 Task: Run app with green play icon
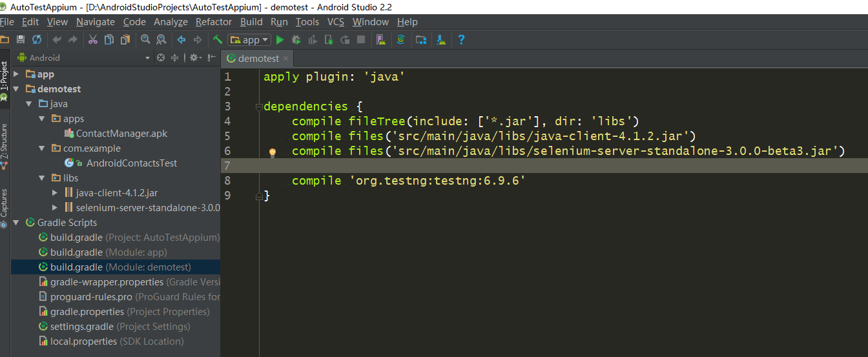[280, 39]
